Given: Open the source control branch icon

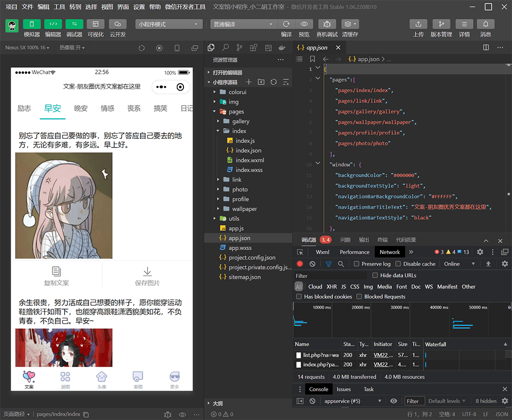Looking at the screenshot, I should pos(239,48).
